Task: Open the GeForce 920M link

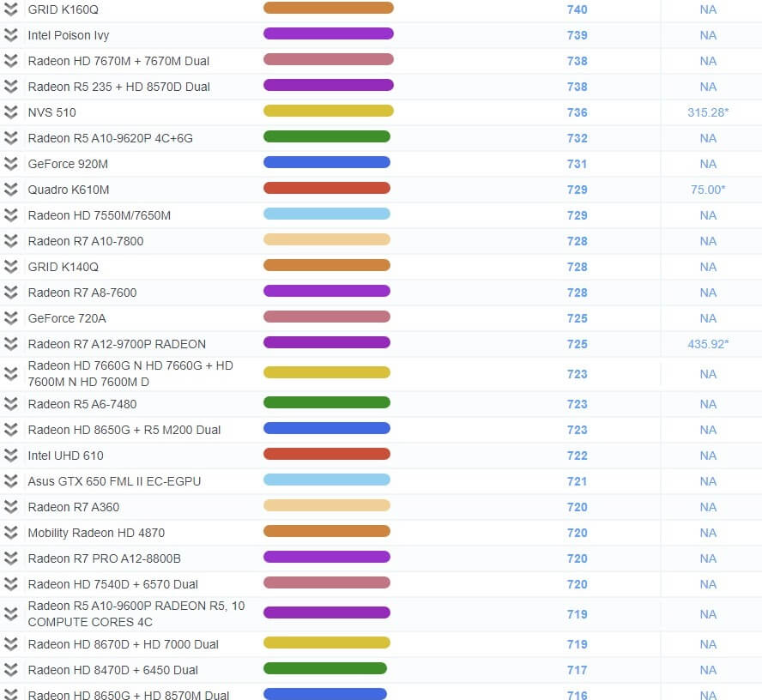Action: [x=68, y=164]
